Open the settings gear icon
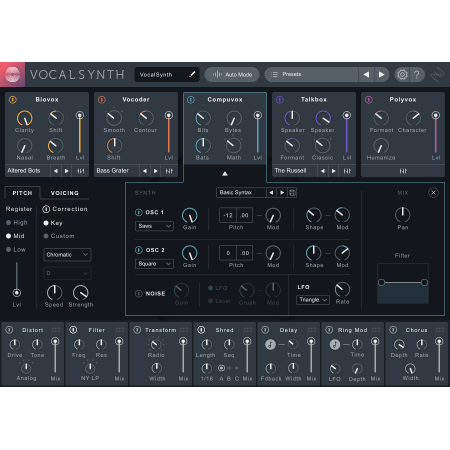Screen dimensions: 450x450 point(402,74)
